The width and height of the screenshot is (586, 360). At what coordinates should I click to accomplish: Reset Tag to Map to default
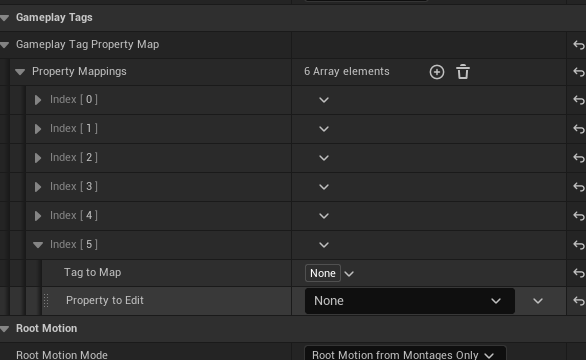click(x=579, y=273)
